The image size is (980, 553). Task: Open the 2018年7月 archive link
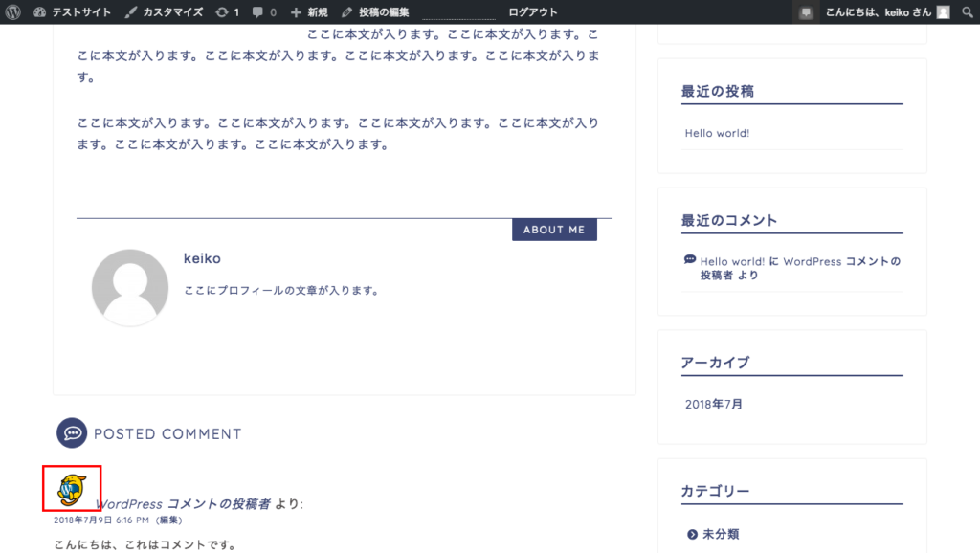pos(714,405)
